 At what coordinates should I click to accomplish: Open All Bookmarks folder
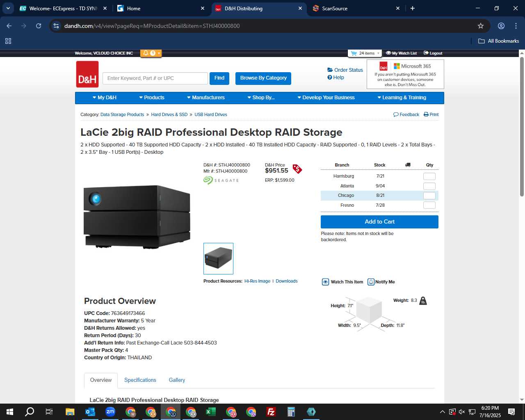coord(499,41)
